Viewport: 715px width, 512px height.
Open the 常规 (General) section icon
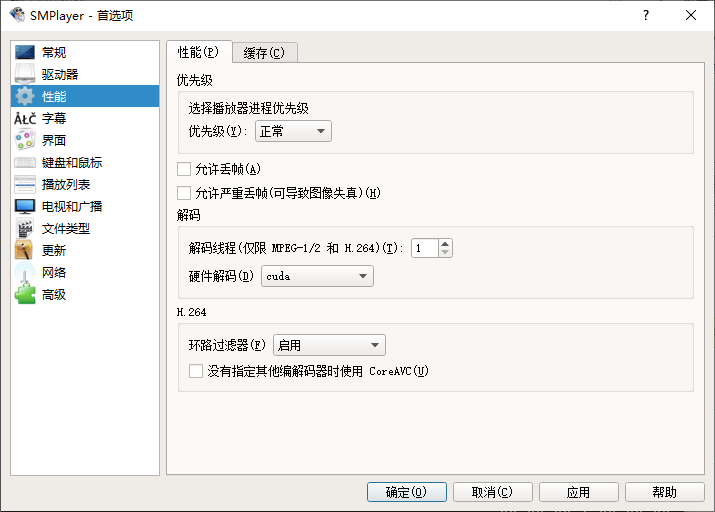coord(25,52)
